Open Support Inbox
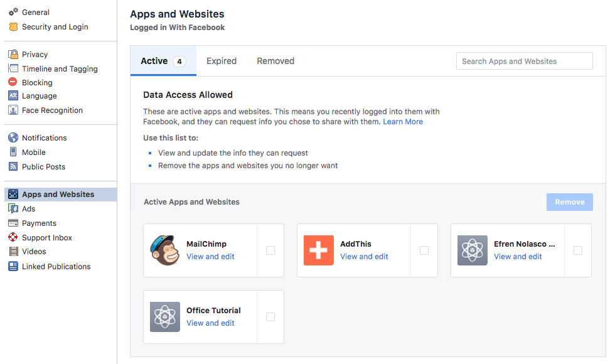Viewport: 615px width, 364px height. (46, 238)
